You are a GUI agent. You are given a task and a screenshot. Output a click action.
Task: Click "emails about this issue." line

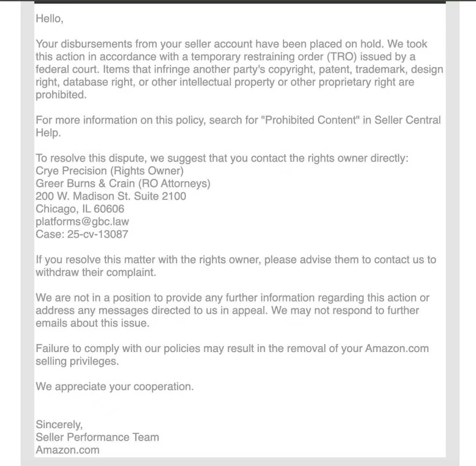pyautogui.click(x=93, y=323)
